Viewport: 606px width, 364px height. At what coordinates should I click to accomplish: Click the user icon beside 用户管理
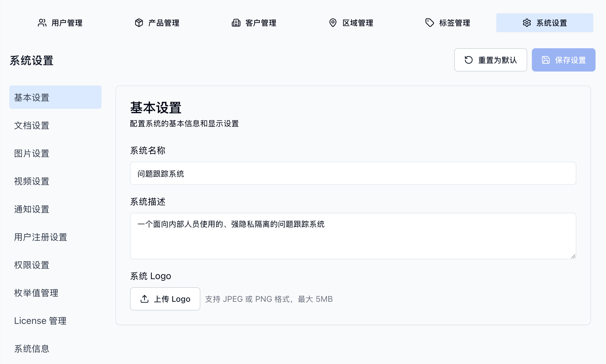coord(42,23)
